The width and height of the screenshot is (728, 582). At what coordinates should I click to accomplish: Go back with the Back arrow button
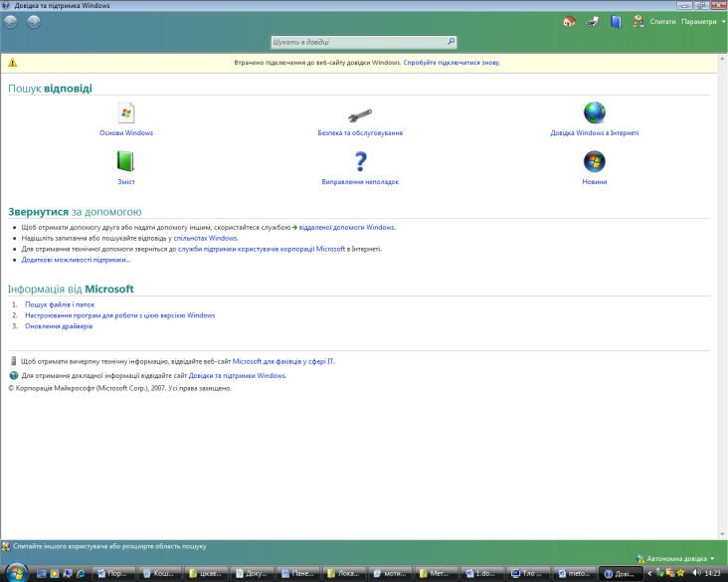point(11,22)
